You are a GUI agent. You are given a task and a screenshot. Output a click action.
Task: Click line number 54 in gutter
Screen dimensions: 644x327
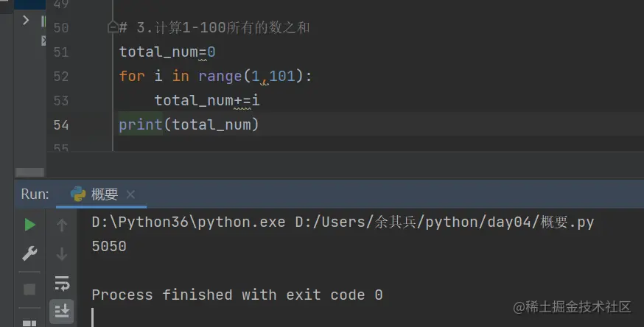click(60, 125)
